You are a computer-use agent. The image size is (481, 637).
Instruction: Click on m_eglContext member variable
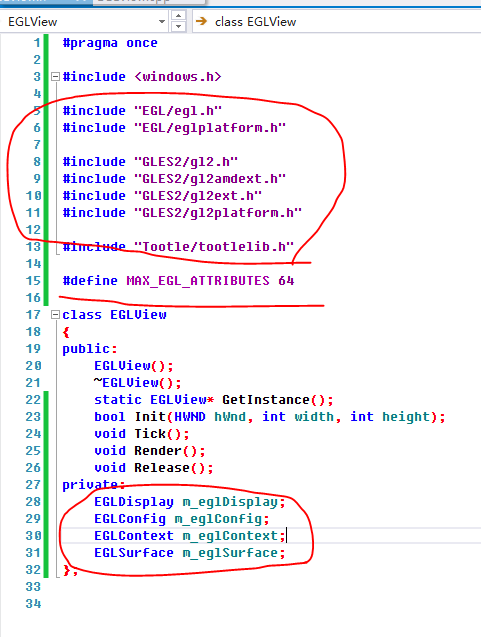(230, 536)
